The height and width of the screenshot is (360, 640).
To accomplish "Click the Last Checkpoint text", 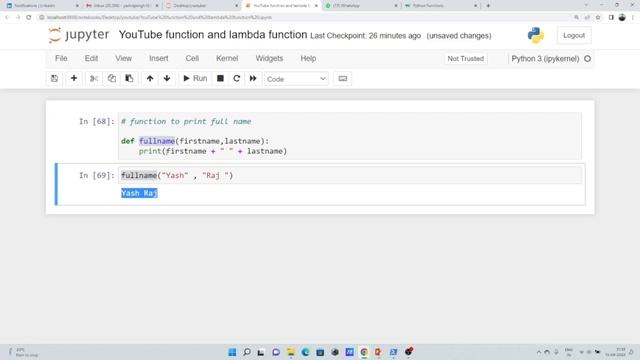I will coord(365,36).
